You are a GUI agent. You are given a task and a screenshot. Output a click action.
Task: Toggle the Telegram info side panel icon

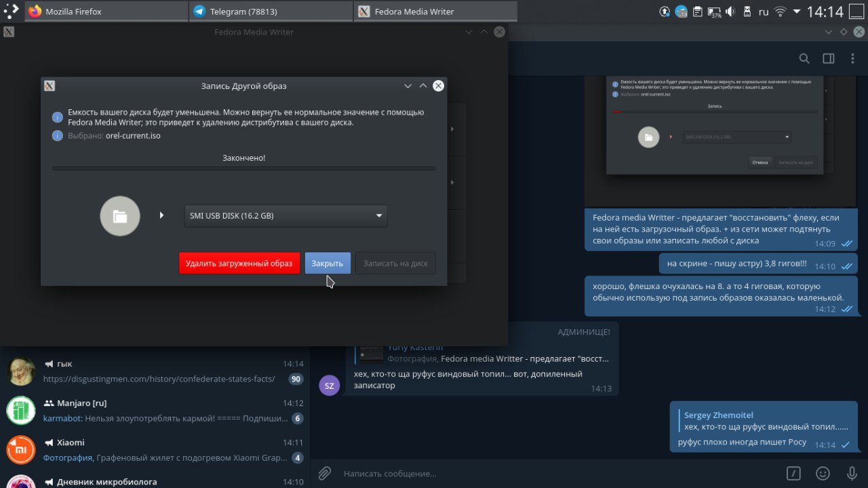click(x=829, y=58)
